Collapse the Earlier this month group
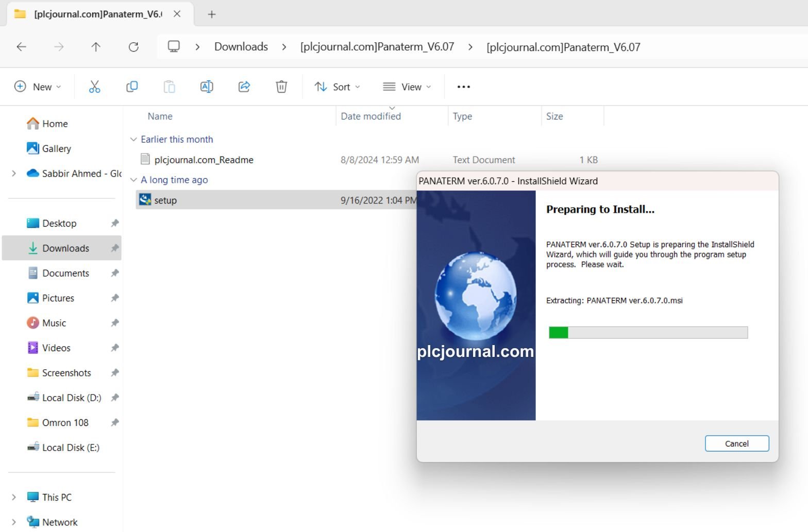 (133, 139)
